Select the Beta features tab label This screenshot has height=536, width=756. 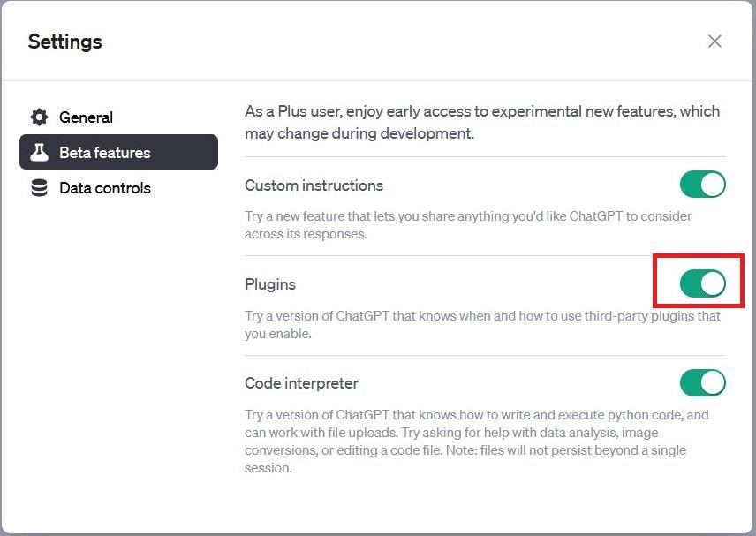pos(104,152)
